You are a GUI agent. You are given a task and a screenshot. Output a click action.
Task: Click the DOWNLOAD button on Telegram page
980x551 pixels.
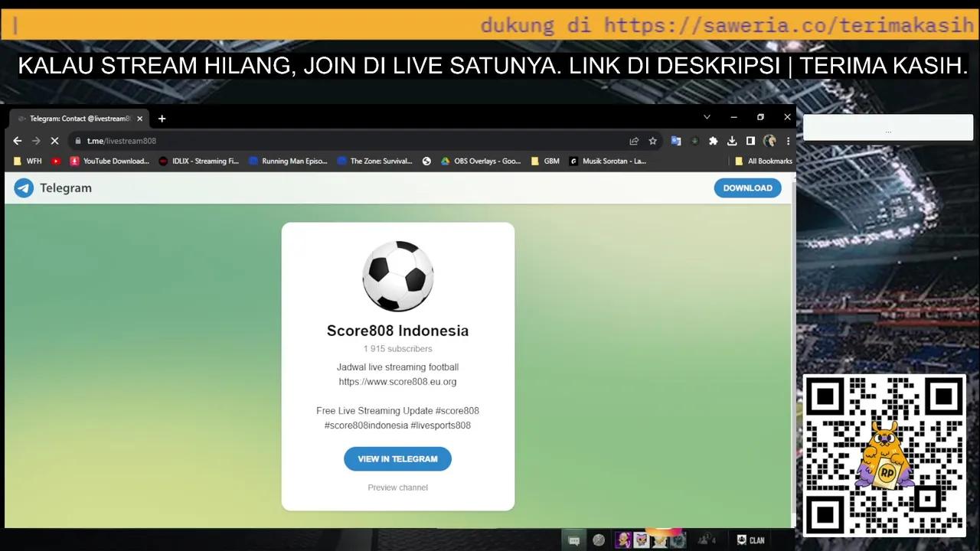coord(747,188)
